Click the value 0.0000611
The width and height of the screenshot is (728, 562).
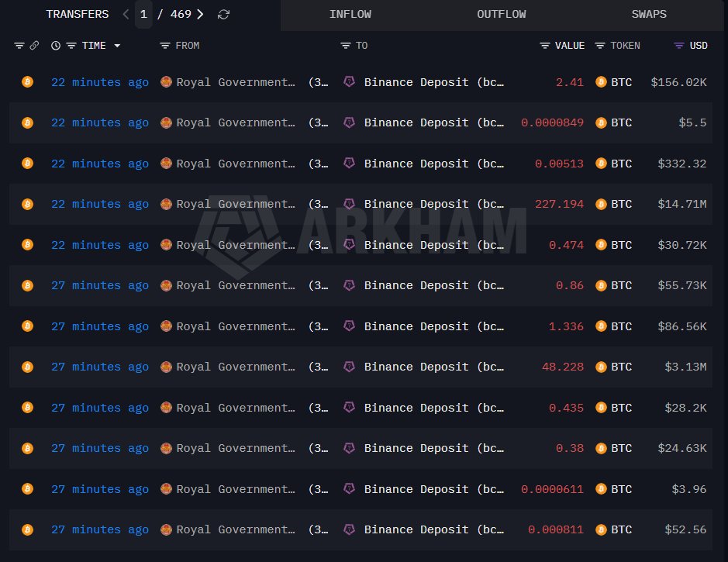click(x=552, y=489)
